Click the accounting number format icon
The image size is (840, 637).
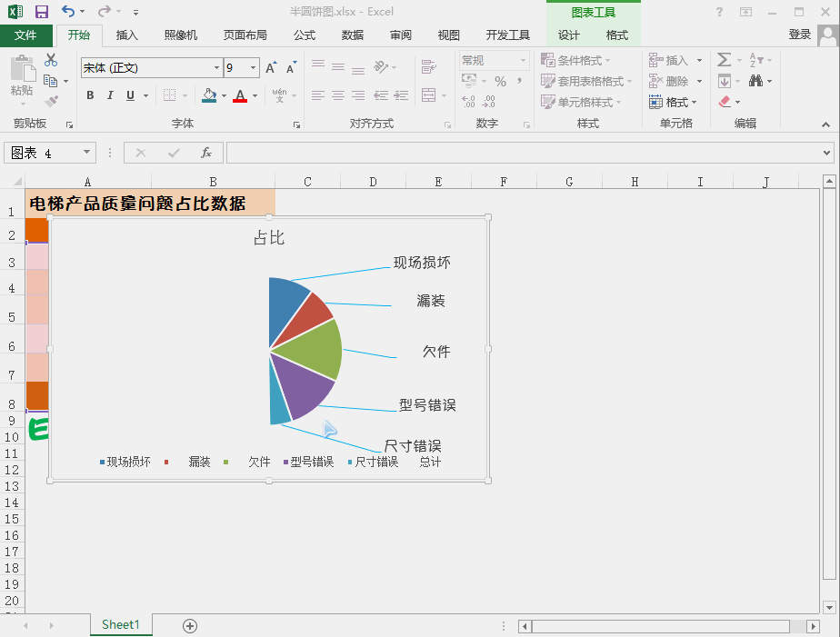coord(469,82)
